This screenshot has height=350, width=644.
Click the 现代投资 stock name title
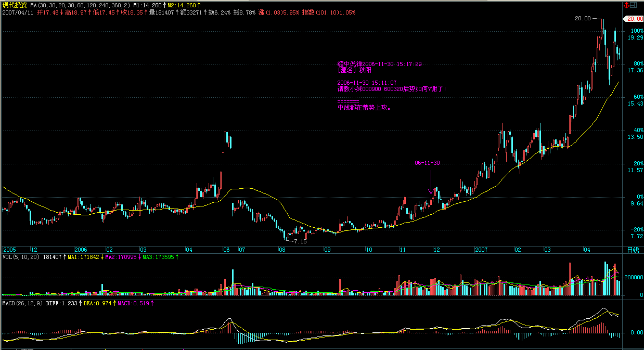(x=15, y=5)
